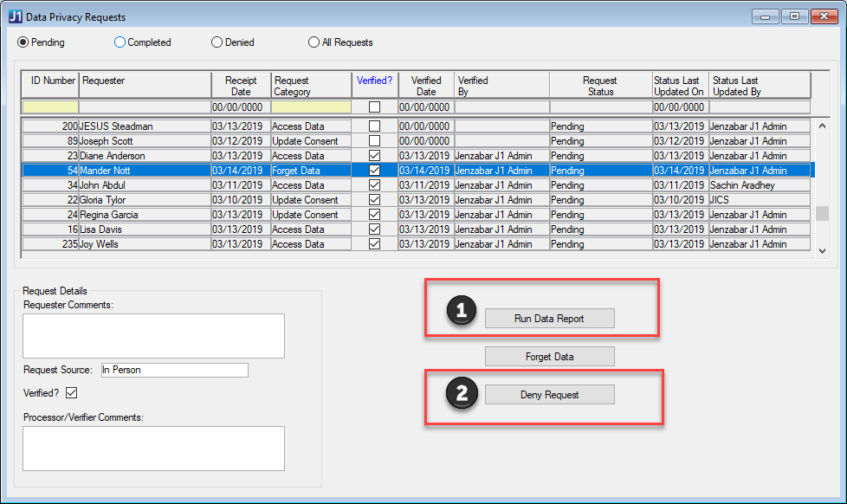Click the Run Data Report button
This screenshot has height=504, width=847.
pyautogui.click(x=549, y=319)
